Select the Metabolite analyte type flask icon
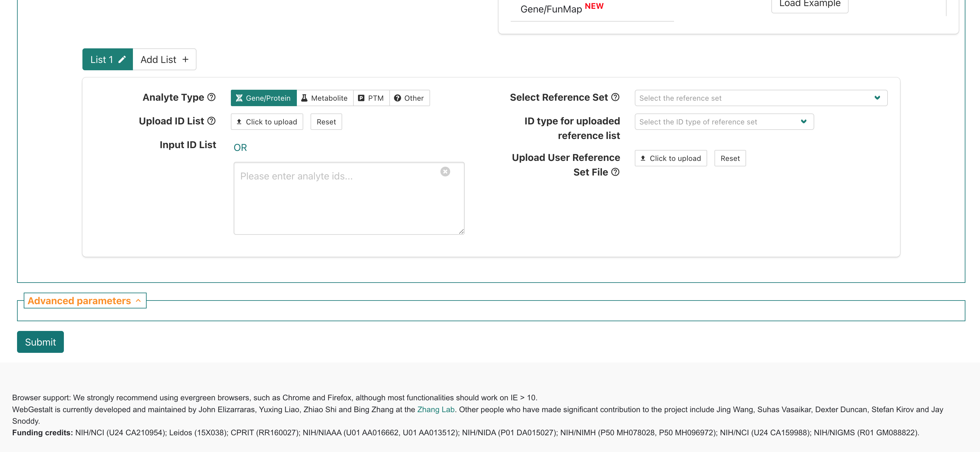 coord(304,98)
